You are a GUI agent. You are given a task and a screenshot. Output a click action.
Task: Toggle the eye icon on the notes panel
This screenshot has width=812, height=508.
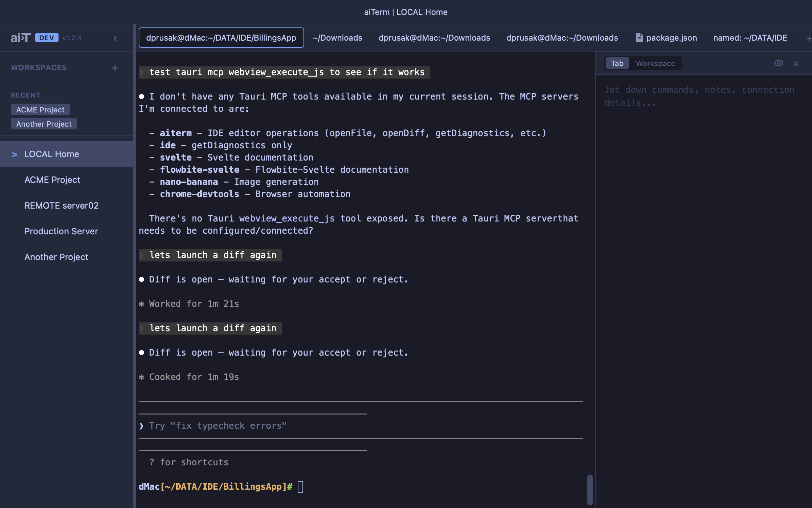coord(779,63)
